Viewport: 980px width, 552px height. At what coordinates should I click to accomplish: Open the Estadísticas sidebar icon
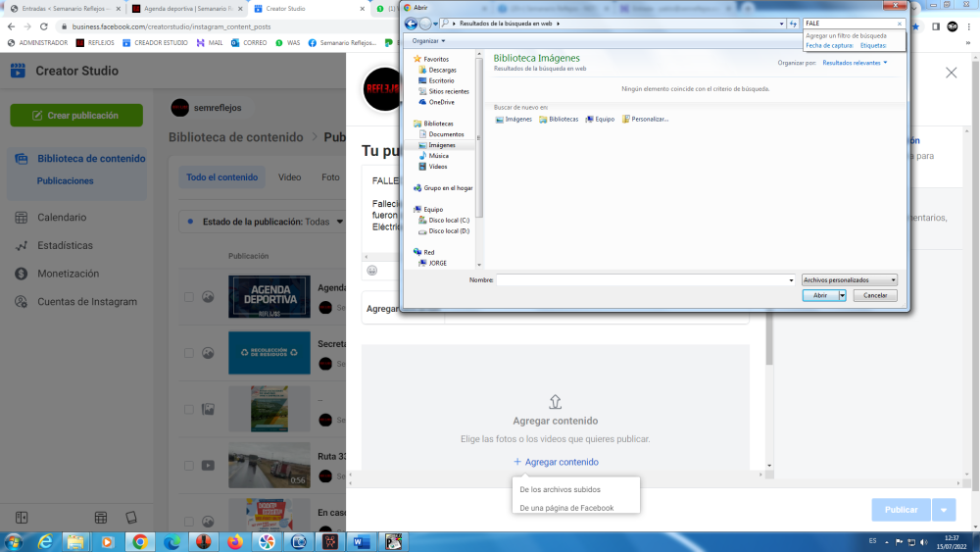point(22,246)
